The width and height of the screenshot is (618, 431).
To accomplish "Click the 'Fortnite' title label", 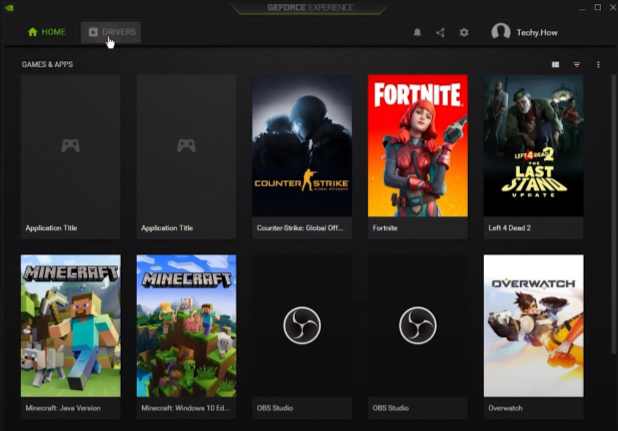I will coord(385,228).
